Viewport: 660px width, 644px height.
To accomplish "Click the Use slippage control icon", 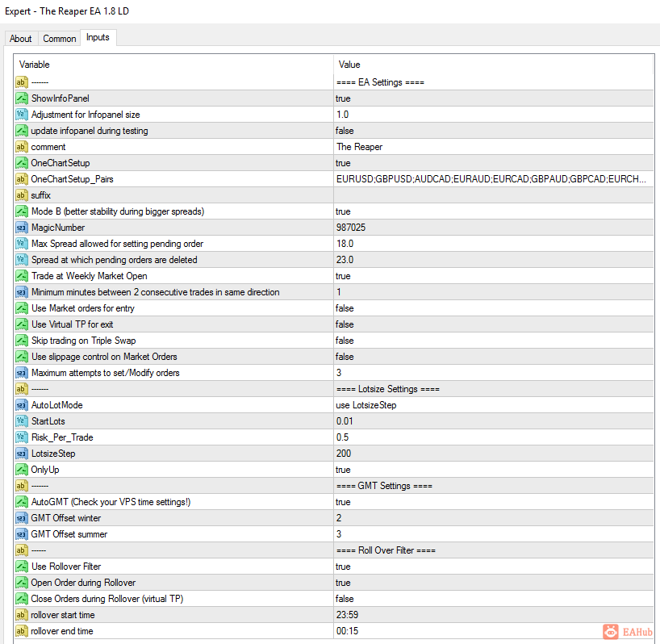I will coord(22,356).
